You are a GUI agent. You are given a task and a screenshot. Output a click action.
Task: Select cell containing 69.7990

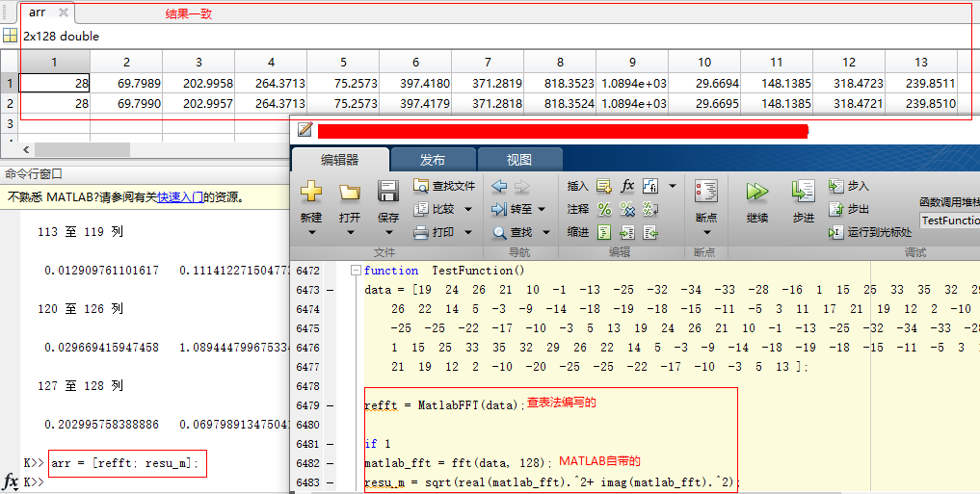click(x=126, y=103)
